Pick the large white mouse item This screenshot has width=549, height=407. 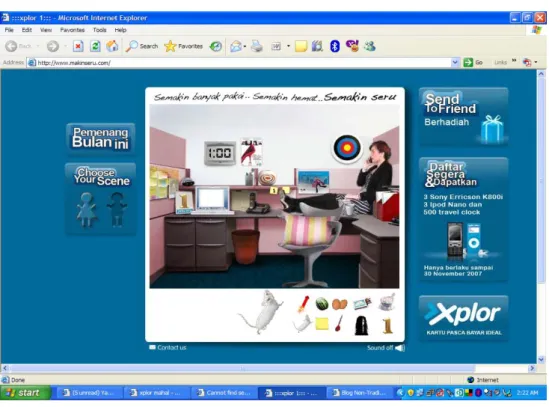click(262, 312)
